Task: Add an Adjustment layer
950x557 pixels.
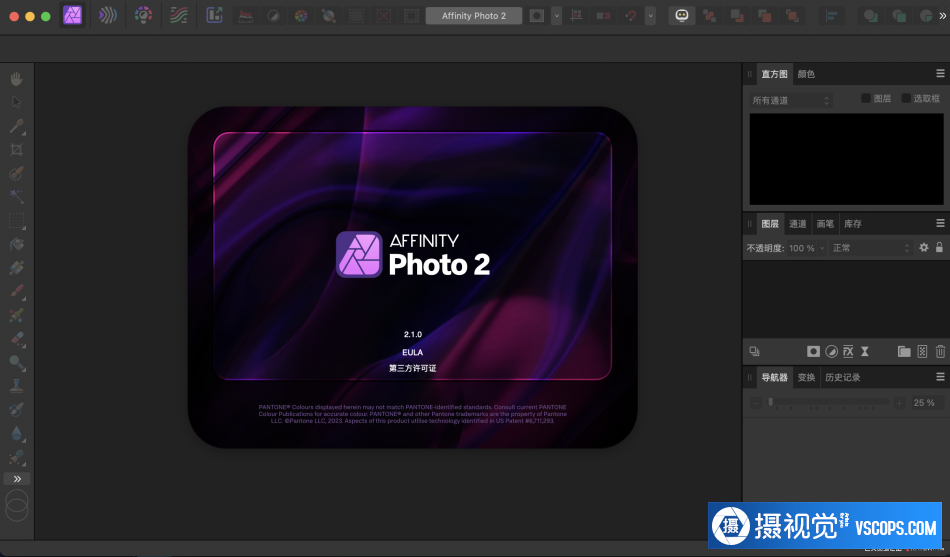Action: (832, 351)
